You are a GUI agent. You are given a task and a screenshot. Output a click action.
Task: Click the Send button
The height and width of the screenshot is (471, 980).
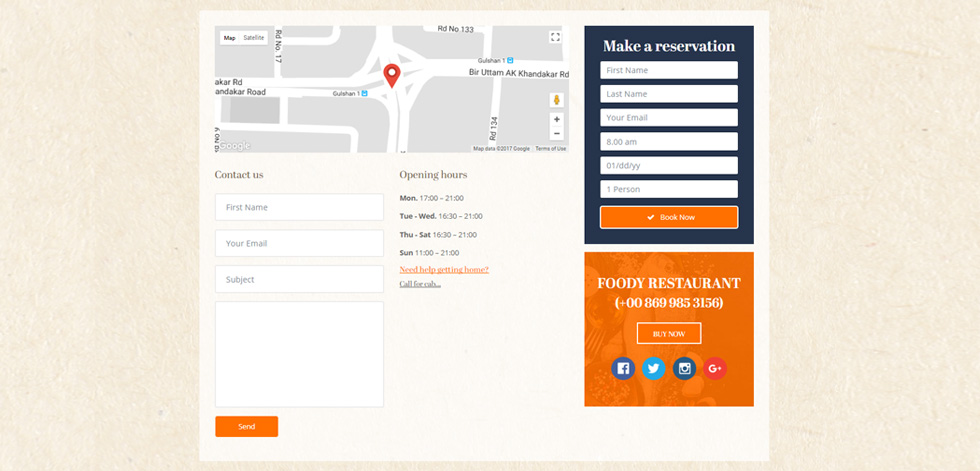pyautogui.click(x=246, y=427)
